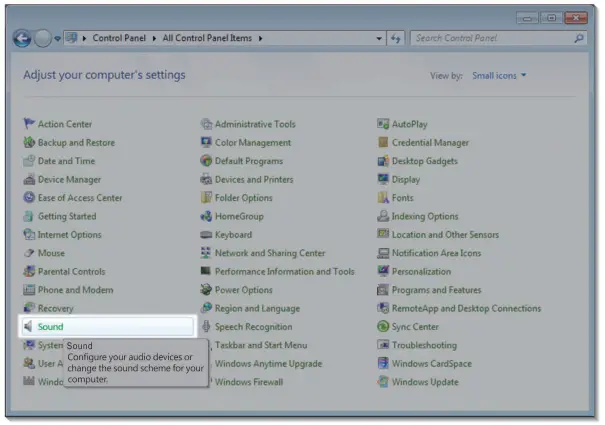Open the Mouse icon
This screenshot has height=425, width=605.
(x=29, y=253)
